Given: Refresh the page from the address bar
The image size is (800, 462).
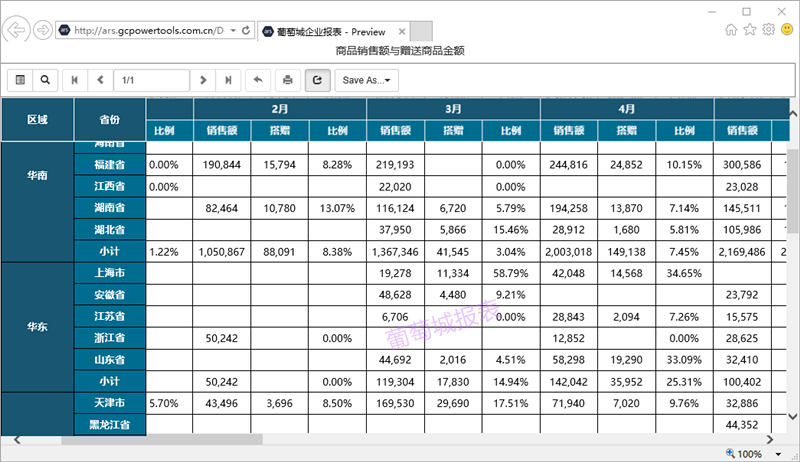Looking at the screenshot, I should 246,31.
